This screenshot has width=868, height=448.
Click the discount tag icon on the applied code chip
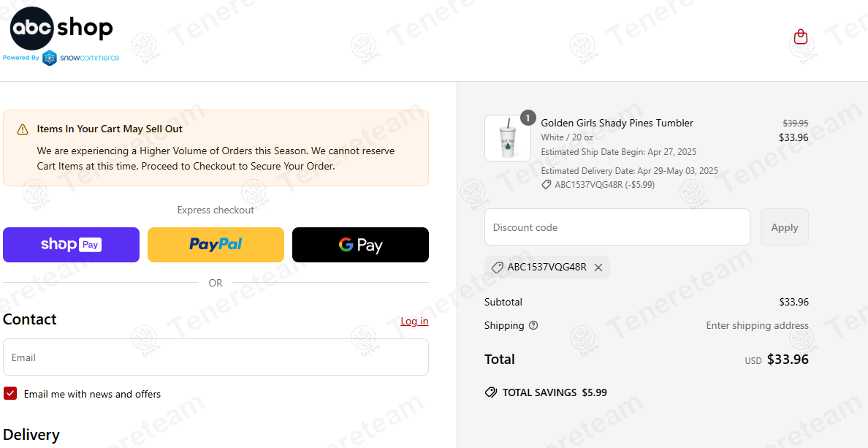(497, 267)
